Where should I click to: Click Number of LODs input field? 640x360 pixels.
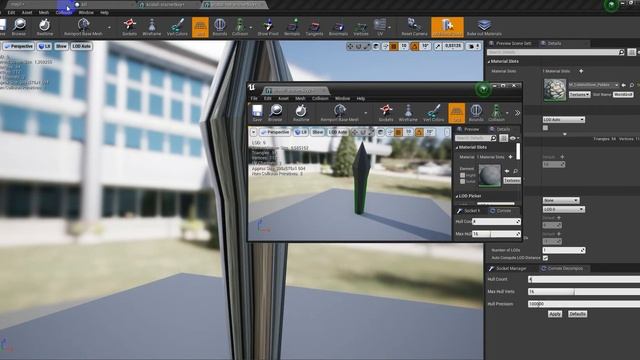564,250
